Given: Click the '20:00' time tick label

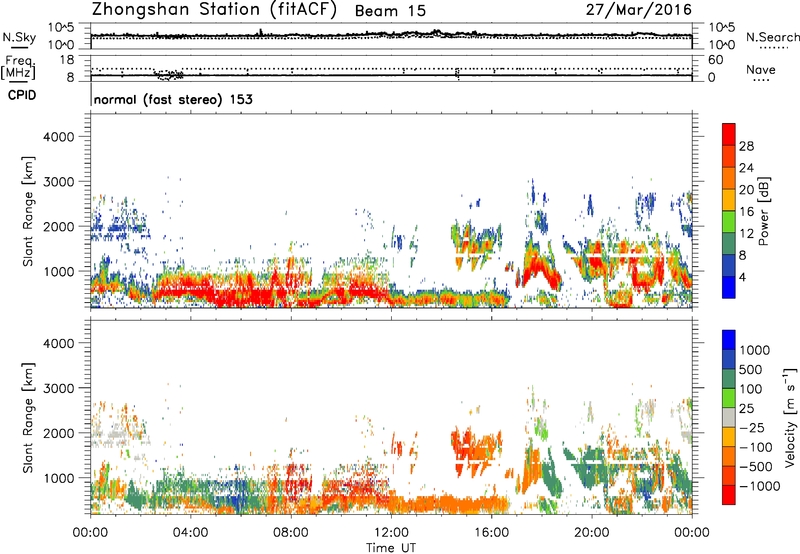Looking at the screenshot, I should pyautogui.click(x=591, y=533).
